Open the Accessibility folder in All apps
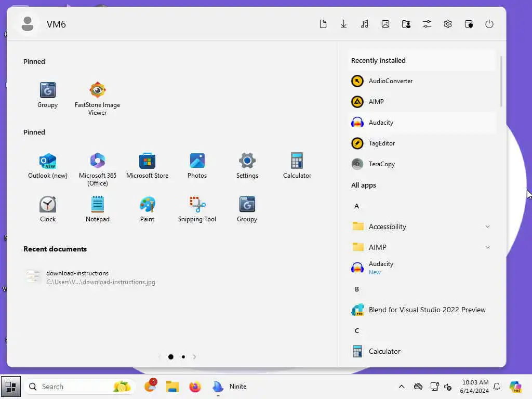This screenshot has height=399, width=532. click(422, 227)
